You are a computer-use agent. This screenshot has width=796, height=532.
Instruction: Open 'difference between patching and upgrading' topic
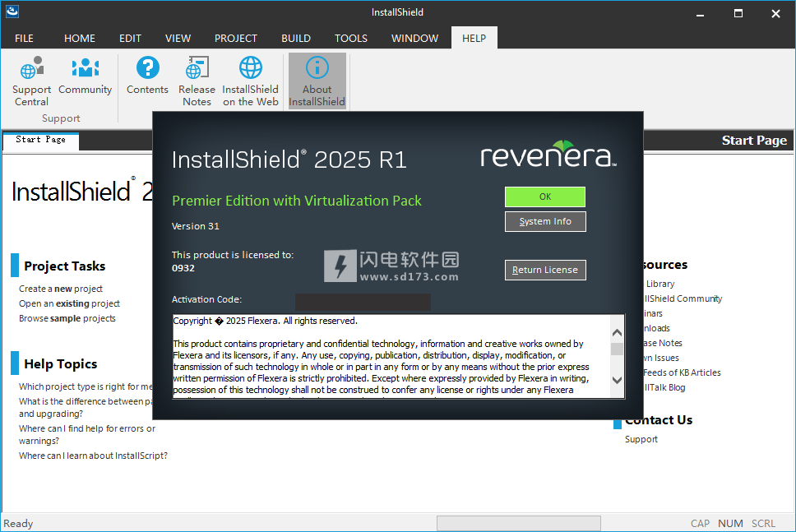pos(86,408)
